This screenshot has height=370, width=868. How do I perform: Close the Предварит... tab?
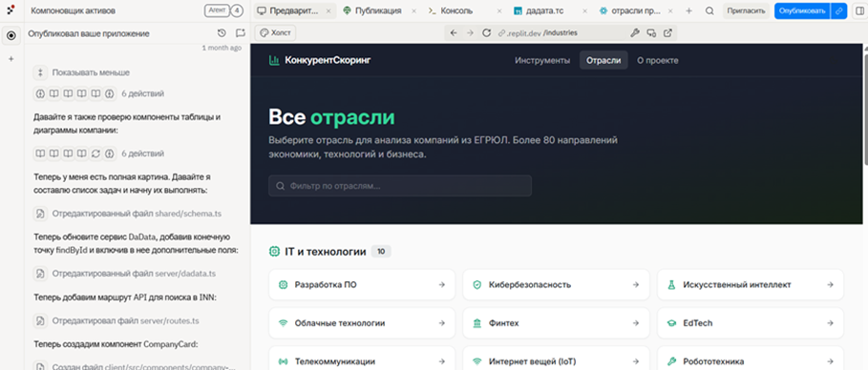point(328,10)
